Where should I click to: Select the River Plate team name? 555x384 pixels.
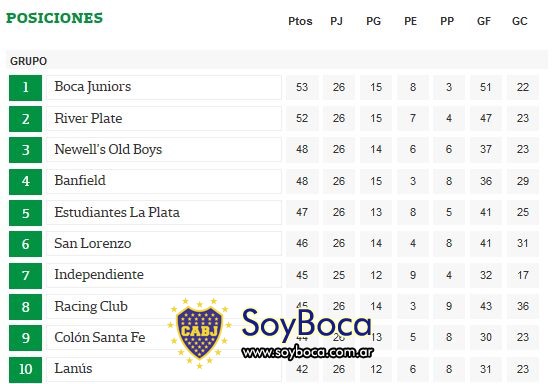pos(88,118)
